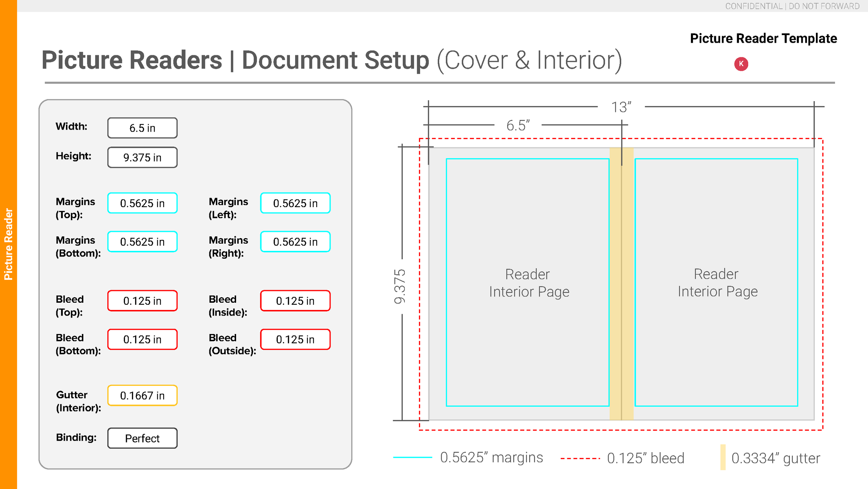Click the Width: label

(72, 126)
